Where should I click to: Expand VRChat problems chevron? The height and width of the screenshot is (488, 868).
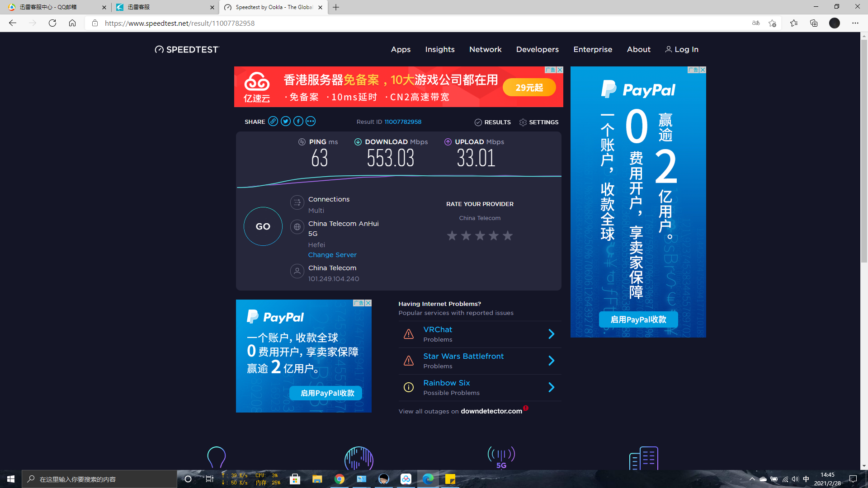click(x=551, y=334)
